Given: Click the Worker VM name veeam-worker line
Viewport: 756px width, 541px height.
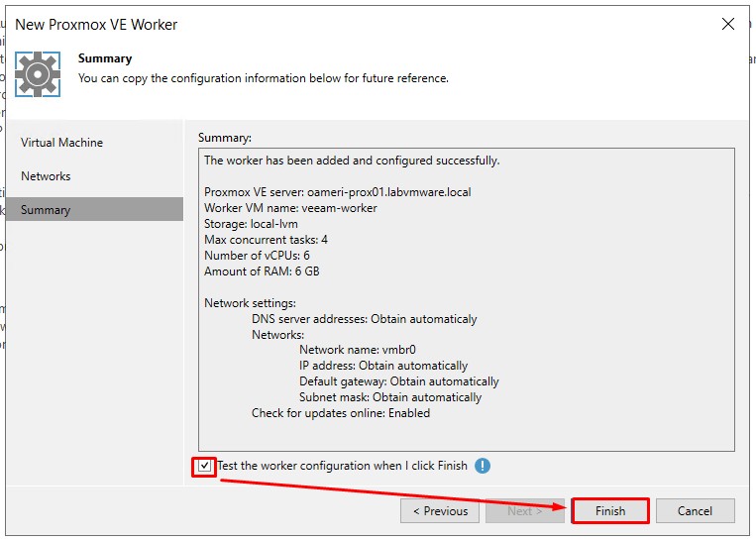Looking at the screenshot, I should (x=290, y=208).
